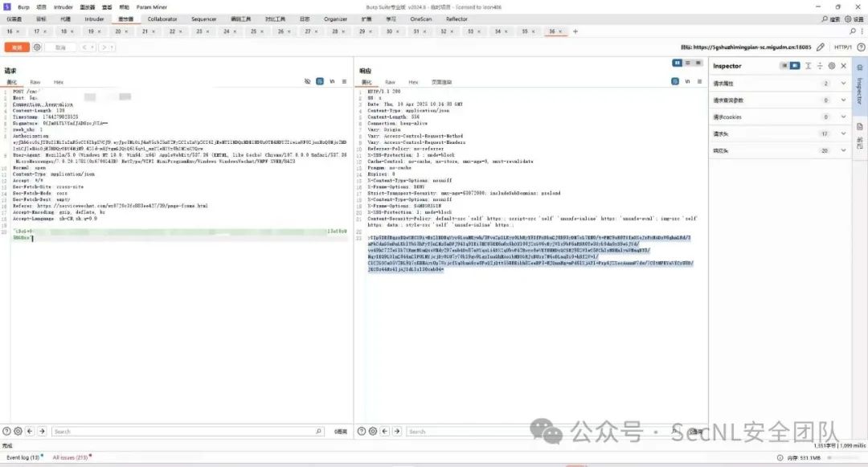The image size is (868, 467).
Task: Open the Organizer tab
Action: tap(335, 18)
